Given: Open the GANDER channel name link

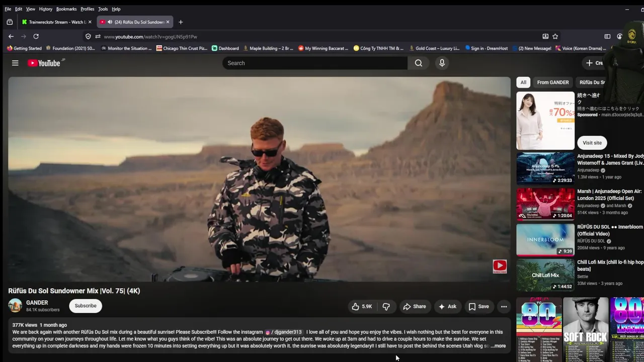Looking at the screenshot, I should click(x=37, y=303).
